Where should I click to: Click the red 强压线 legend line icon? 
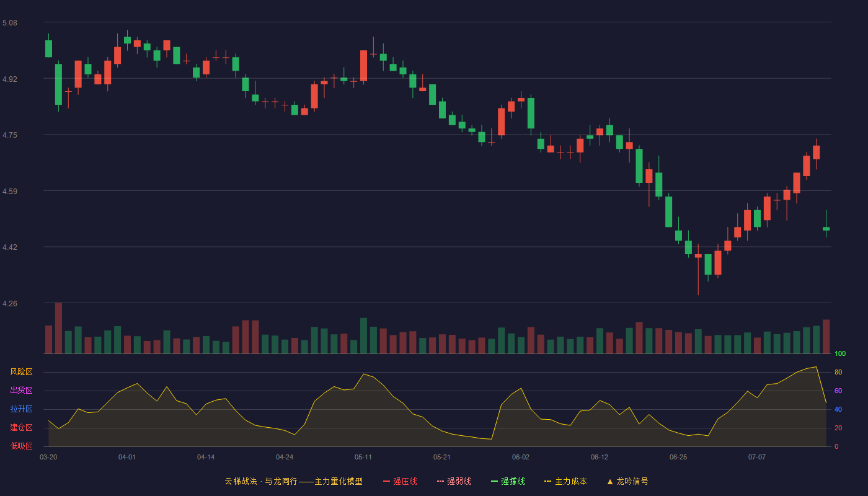pos(386,481)
